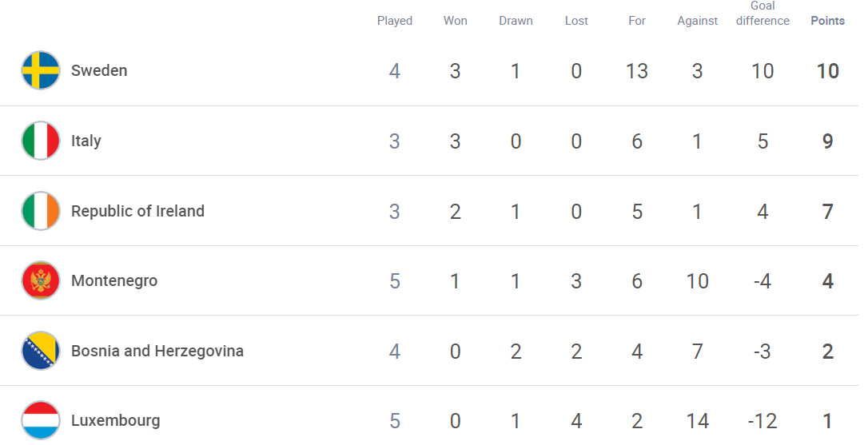Click the Bosnia and Herzegovina flag icon

point(41,351)
